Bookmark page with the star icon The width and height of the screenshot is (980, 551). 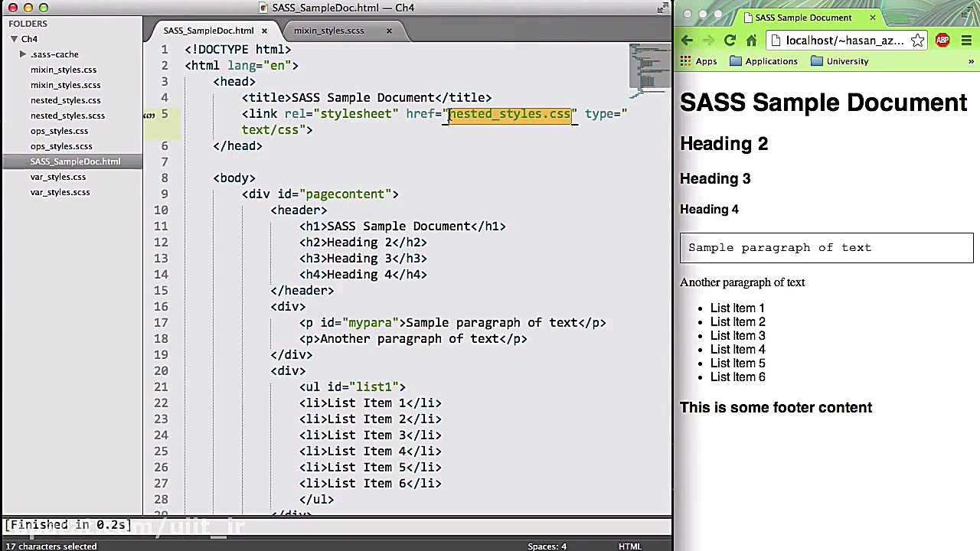917,41
